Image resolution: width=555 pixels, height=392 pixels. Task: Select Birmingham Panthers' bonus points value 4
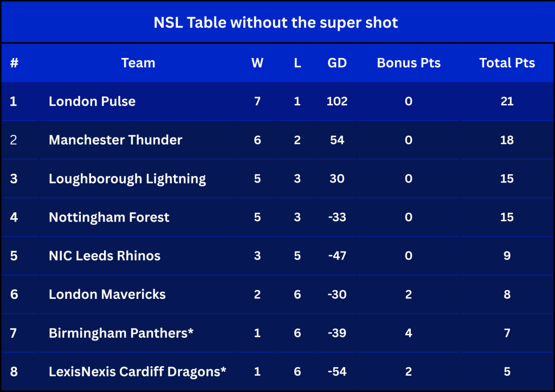pyautogui.click(x=409, y=333)
